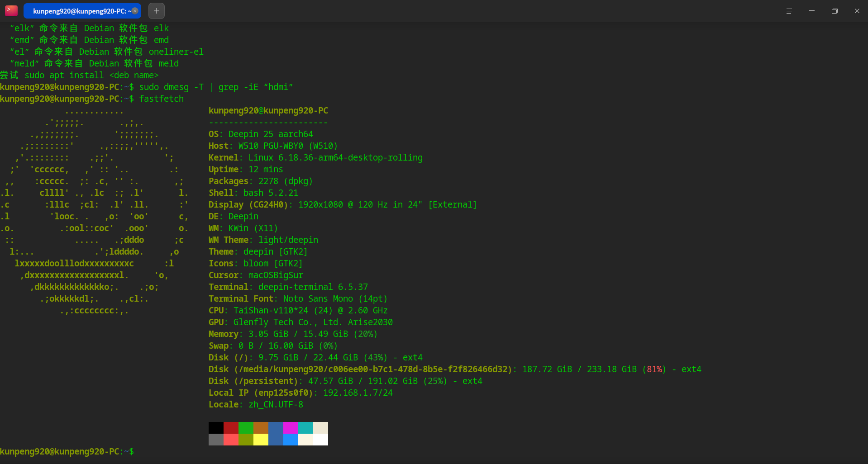868x464 pixels.
Task: Click the 'W510 PGU-WBY0 (W510)' host value
Action: (x=288, y=146)
